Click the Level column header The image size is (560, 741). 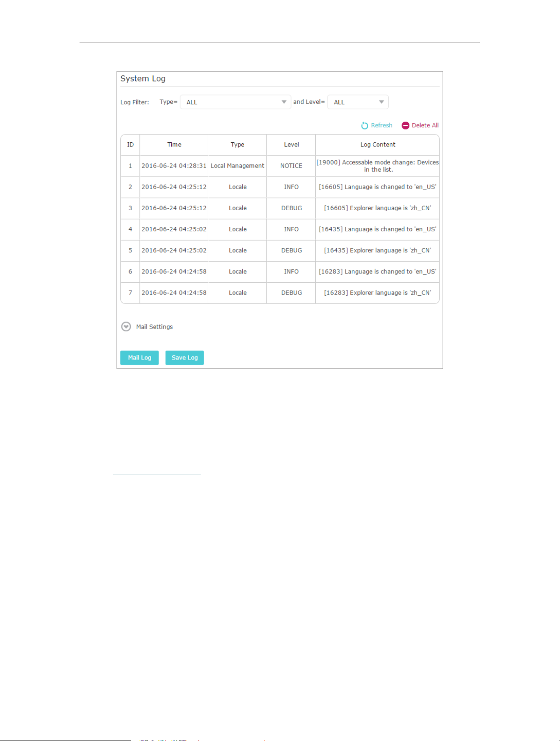[x=291, y=145]
